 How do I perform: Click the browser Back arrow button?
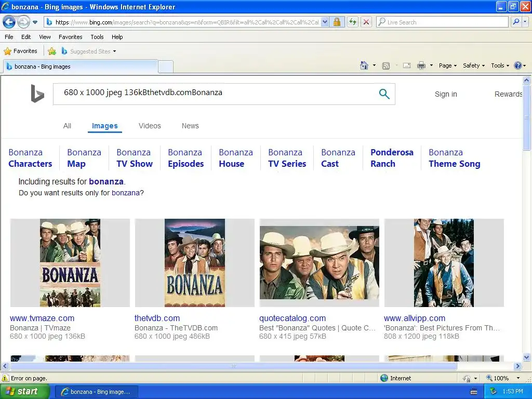(9, 22)
